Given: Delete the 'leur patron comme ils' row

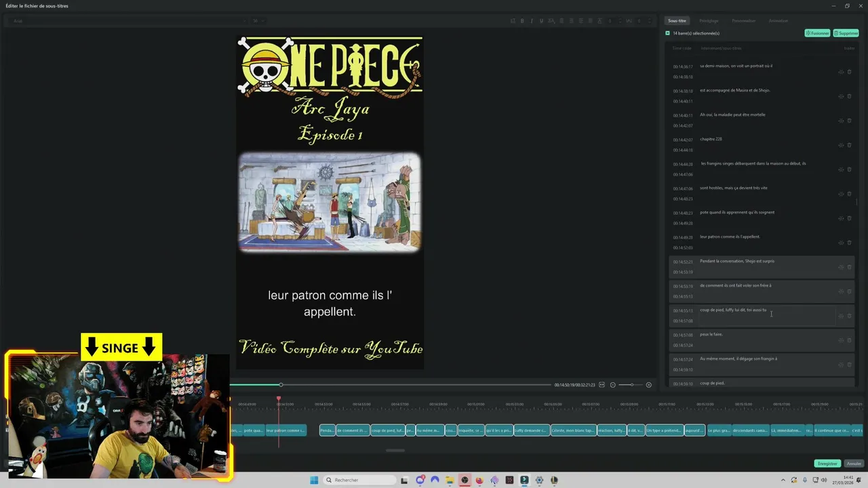Looking at the screenshot, I should 849,243.
